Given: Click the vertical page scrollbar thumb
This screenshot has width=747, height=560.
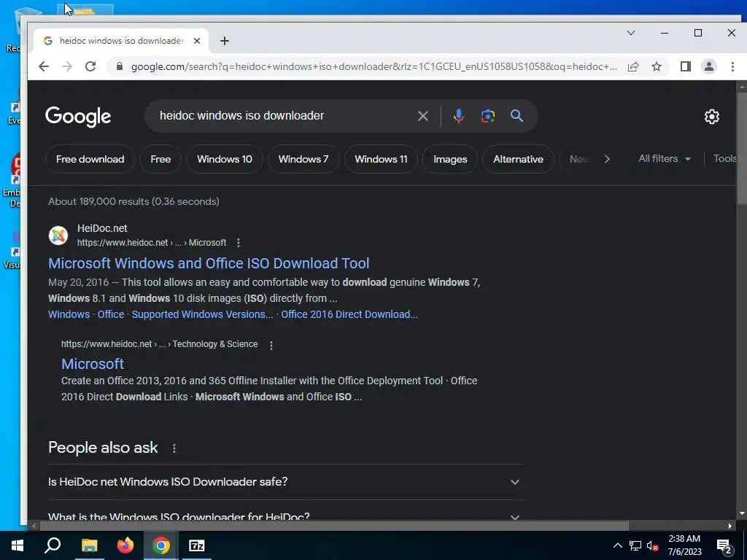Looking at the screenshot, I should coord(741,149).
